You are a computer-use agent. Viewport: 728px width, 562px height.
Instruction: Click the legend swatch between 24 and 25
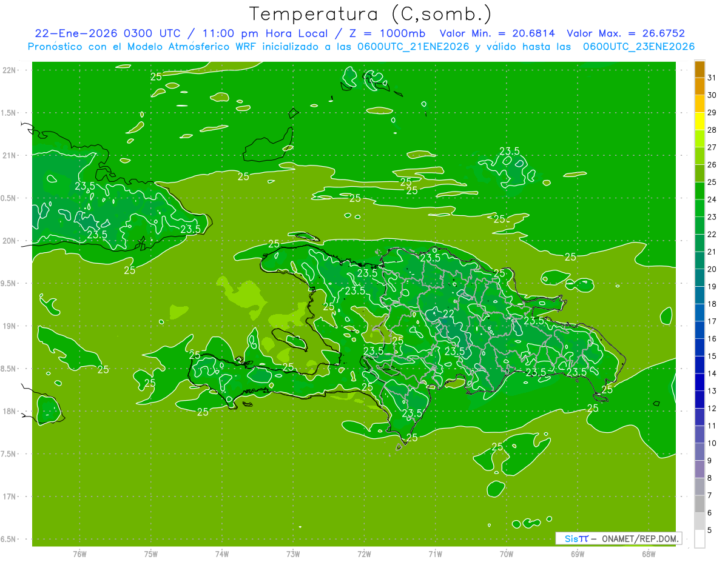click(699, 191)
